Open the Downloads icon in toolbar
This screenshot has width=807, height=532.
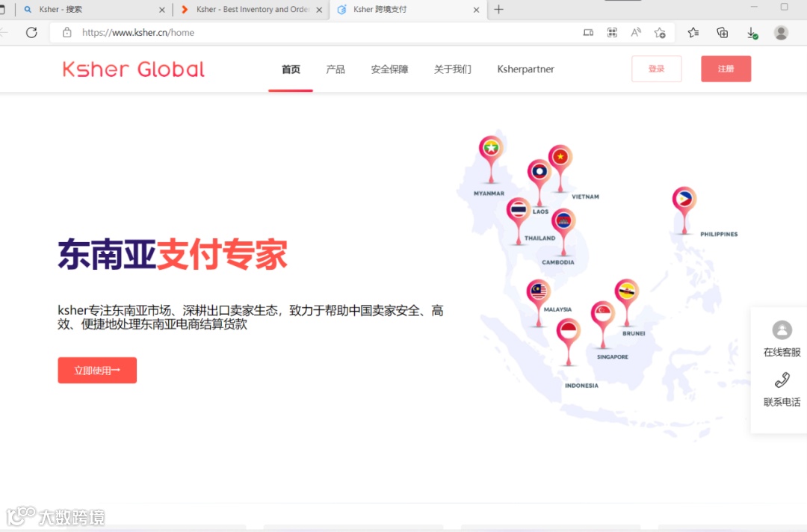(752, 33)
